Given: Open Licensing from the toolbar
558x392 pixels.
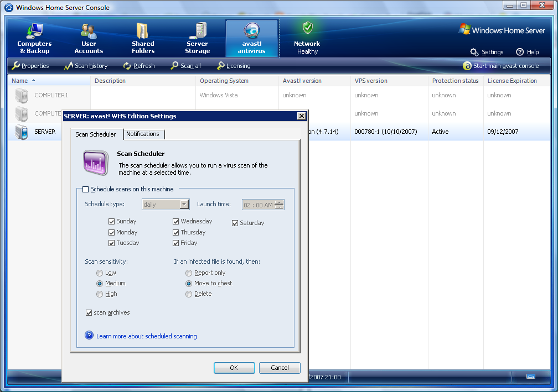Looking at the screenshot, I should [x=234, y=66].
